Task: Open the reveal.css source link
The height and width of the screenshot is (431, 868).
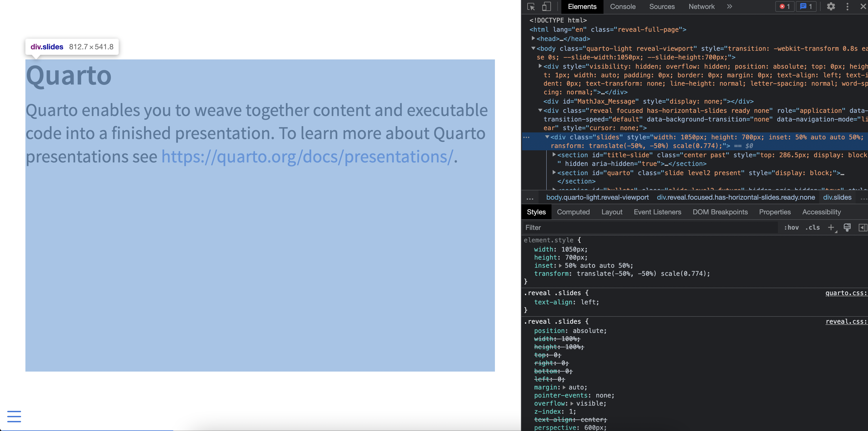Action: tap(846, 322)
